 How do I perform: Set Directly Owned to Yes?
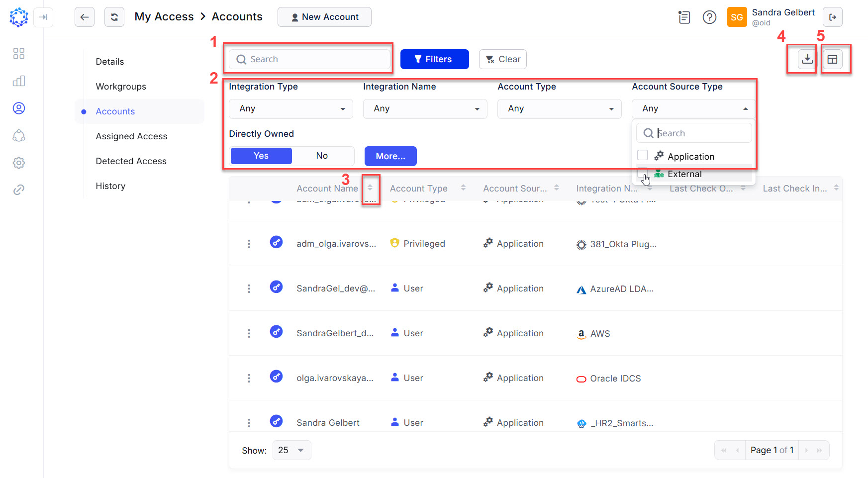pyautogui.click(x=261, y=156)
